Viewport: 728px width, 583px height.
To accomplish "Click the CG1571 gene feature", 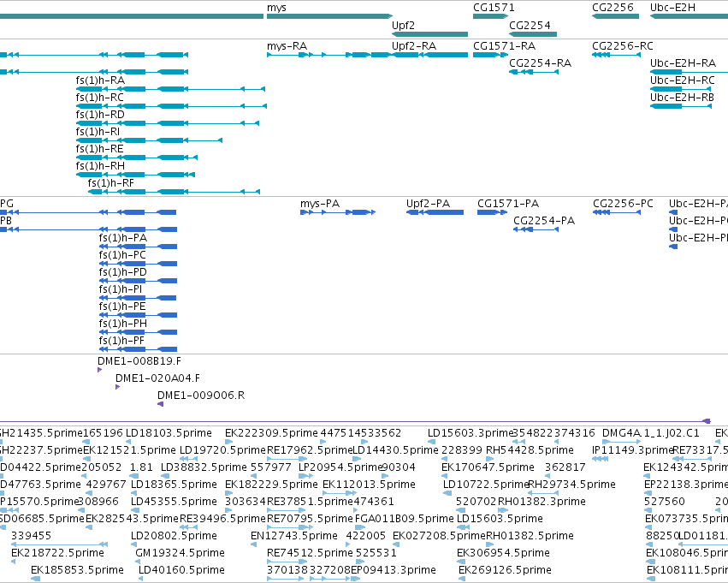I will coord(490,16).
